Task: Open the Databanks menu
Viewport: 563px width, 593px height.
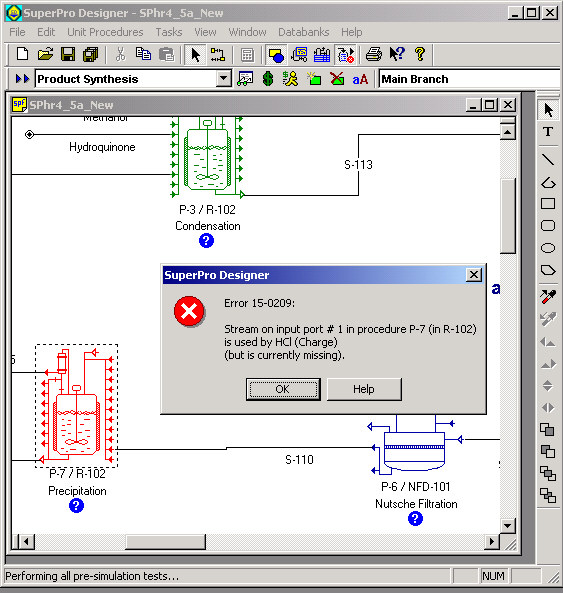Action: pyautogui.click(x=304, y=32)
